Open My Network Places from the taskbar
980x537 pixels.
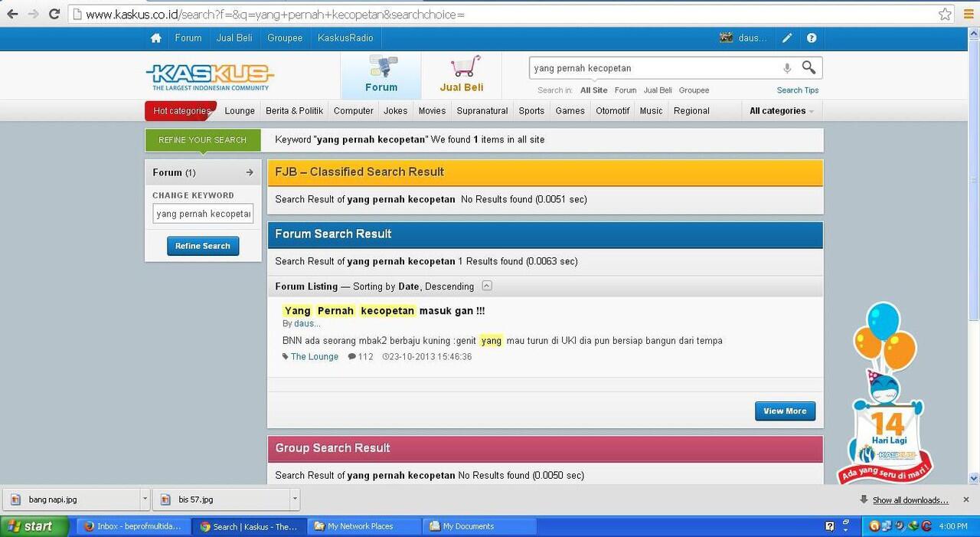click(364, 526)
